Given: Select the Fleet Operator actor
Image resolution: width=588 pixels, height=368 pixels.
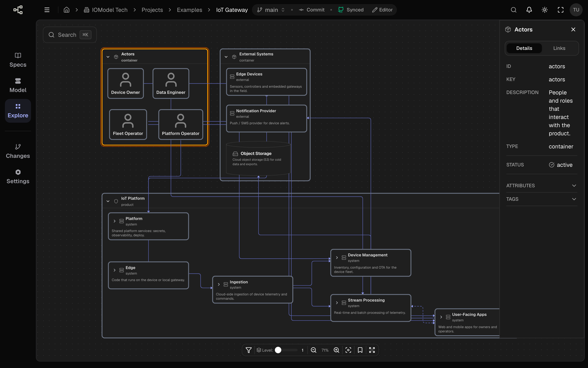Looking at the screenshot, I should coord(128,125).
